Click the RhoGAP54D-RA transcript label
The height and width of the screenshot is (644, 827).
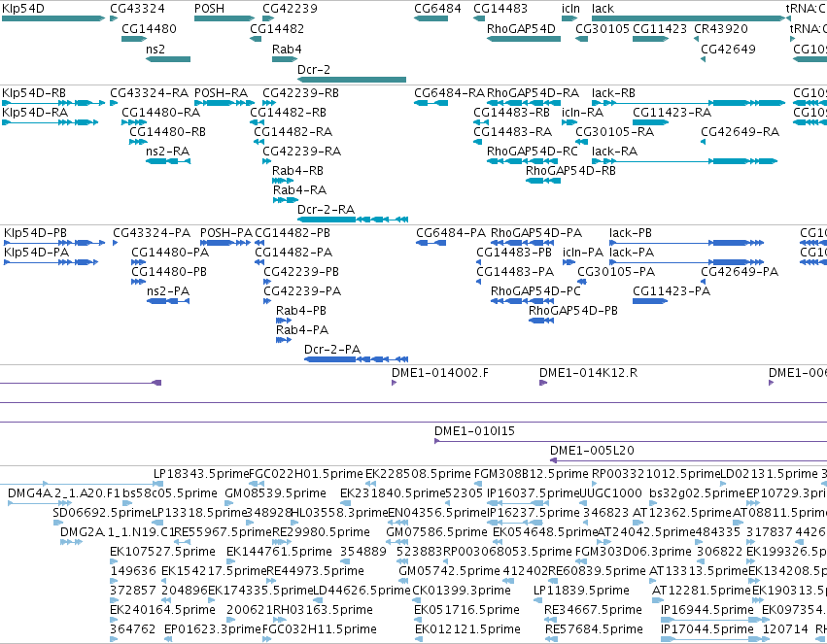(534, 92)
